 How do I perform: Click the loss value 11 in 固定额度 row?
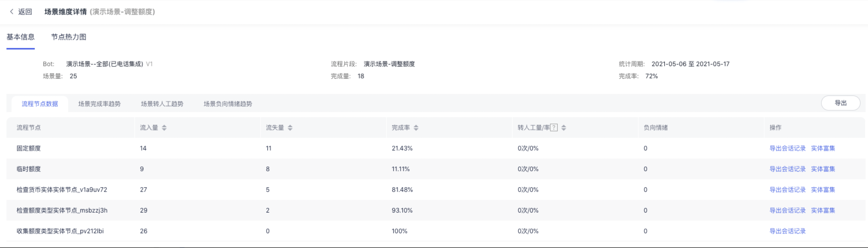(268, 148)
